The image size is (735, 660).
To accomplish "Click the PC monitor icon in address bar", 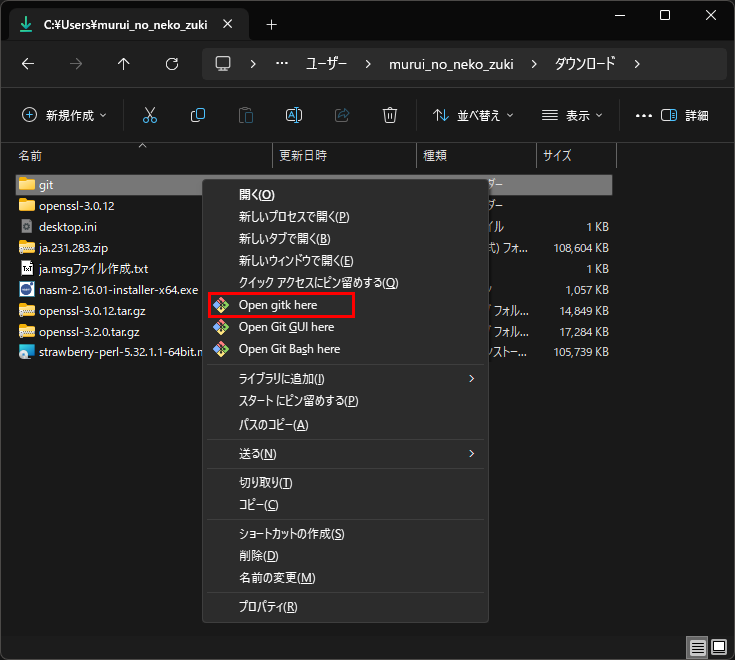I will (x=223, y=63).
